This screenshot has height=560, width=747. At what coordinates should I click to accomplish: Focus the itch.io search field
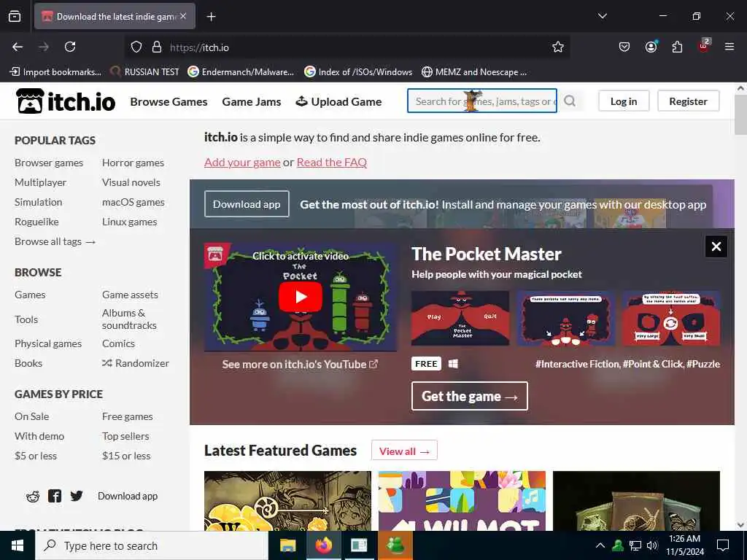coord(482,101)
